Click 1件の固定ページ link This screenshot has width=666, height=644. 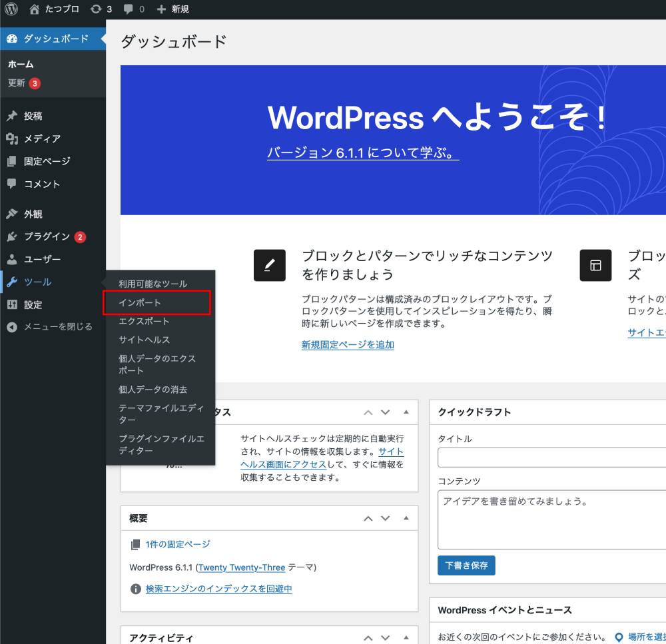pyautogui.click(x=178, y=544)
